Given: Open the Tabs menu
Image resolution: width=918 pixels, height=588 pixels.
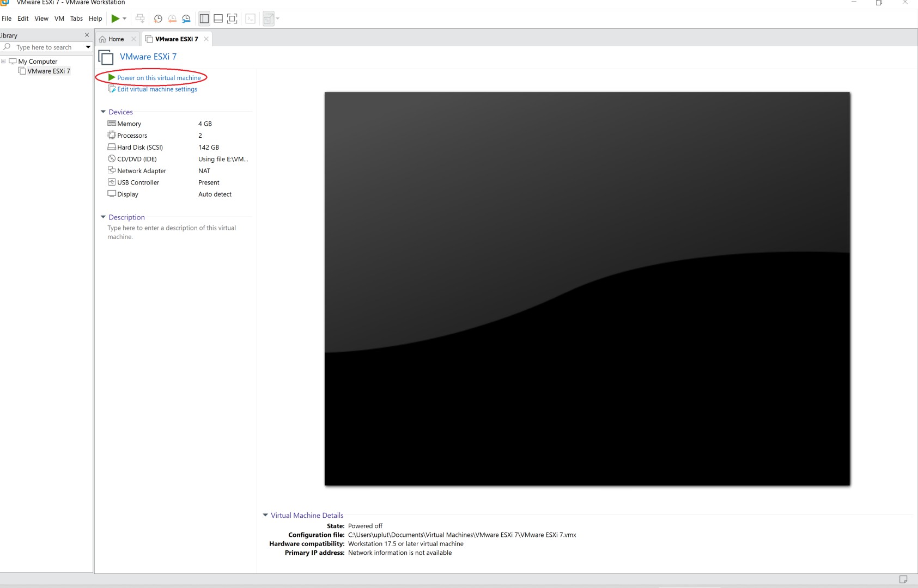Looking at the screenshot, I should coord(76,19).
